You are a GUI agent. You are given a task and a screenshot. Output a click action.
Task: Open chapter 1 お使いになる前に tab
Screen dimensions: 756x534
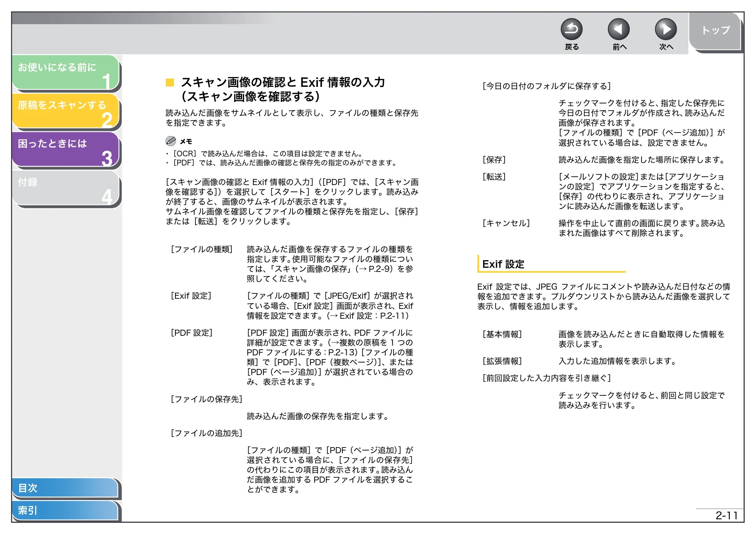coord(66,72)
